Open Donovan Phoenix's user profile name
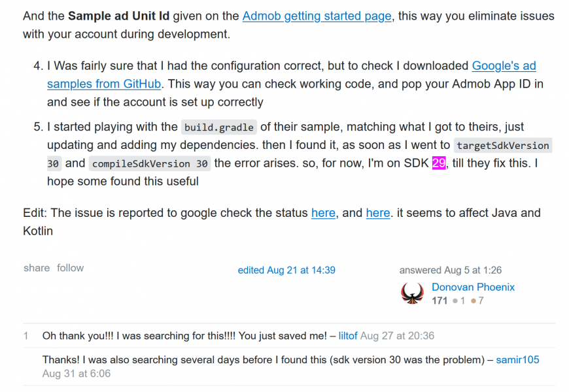 (x=473, y=287)
